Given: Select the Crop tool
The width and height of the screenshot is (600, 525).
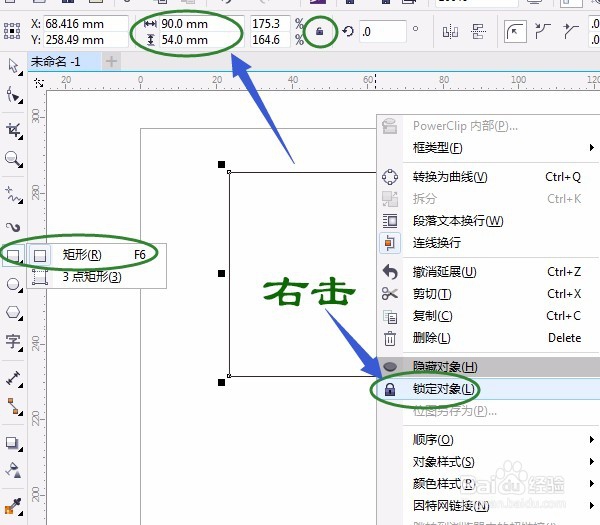Looking at the screenshot, I should point(13,130).
